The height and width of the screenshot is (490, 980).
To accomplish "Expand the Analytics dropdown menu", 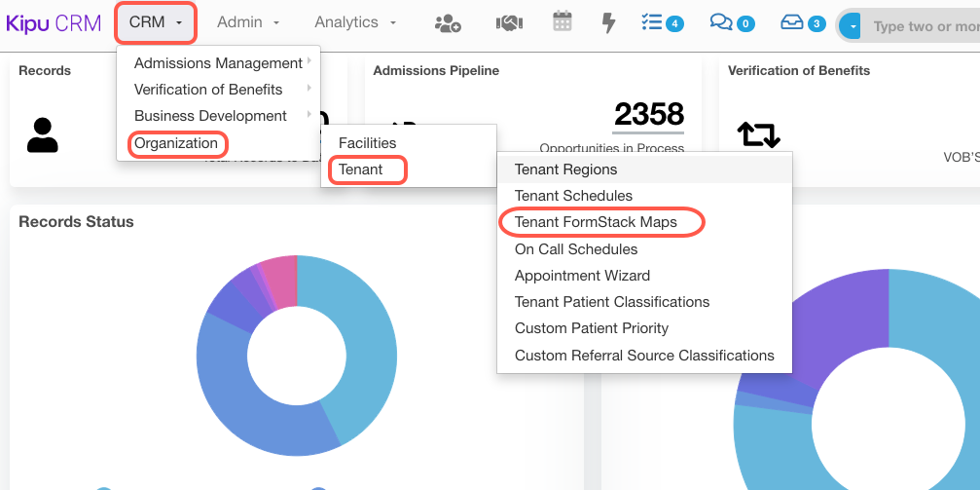I will click(x=355, y=22).
